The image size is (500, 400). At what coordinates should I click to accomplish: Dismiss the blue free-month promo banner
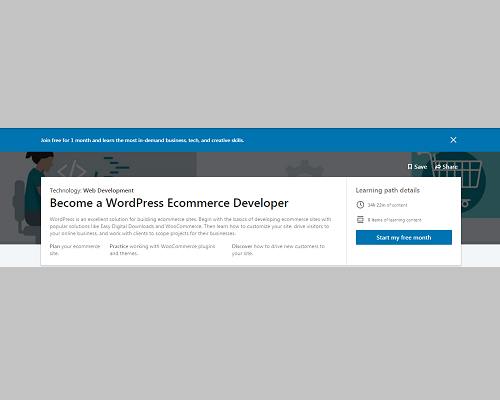point(453,140)
